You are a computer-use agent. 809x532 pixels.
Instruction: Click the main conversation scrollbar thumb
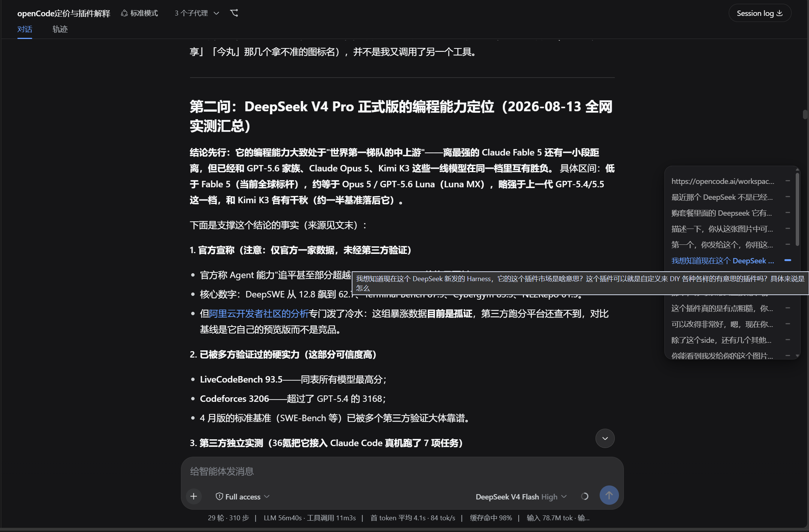click(805, 114)
